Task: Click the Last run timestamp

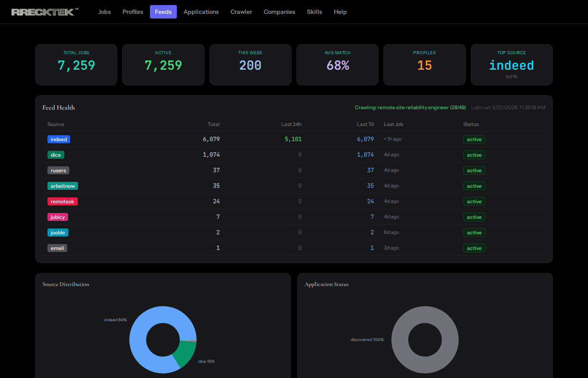Action: click(x=508, y=108)
